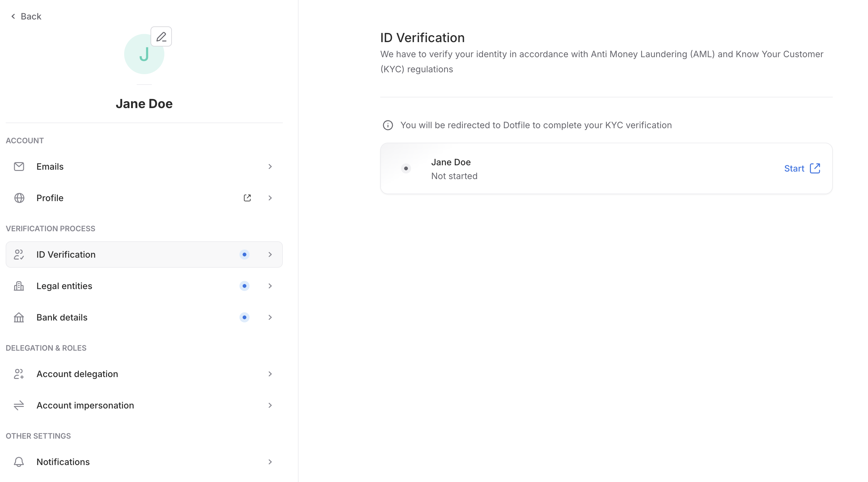This screenshot has height=482, width=868.
Task: Click the ID Verification page heading
Action: (x=423, y=38)
